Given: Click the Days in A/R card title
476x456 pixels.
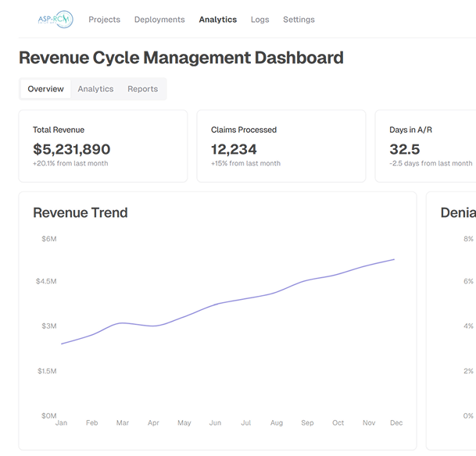Looking at the screenshot, I should [x=410, y=130].
